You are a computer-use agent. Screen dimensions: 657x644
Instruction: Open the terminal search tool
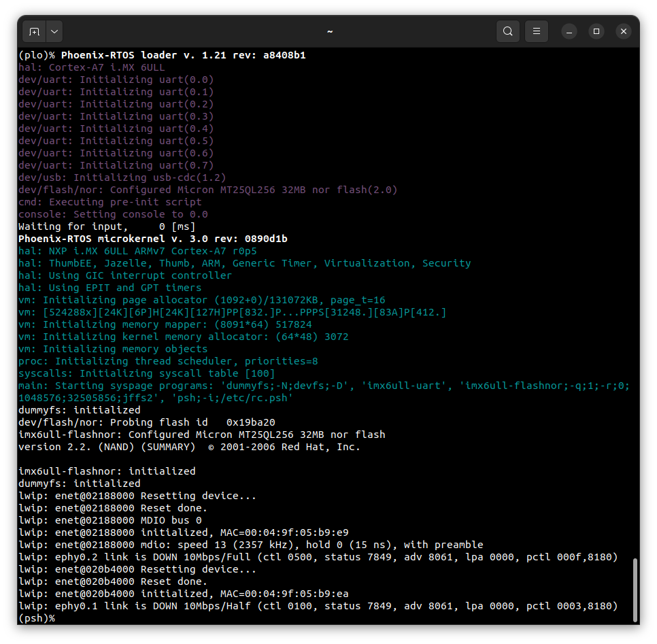pos(508,31)
